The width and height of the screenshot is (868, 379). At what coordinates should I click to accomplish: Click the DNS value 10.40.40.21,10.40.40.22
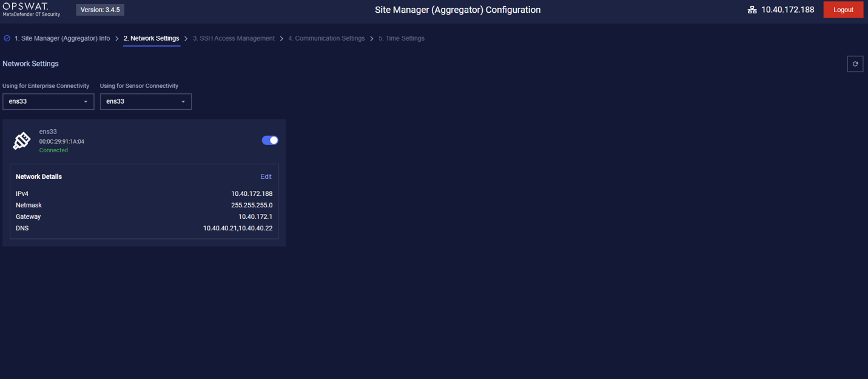238,229
